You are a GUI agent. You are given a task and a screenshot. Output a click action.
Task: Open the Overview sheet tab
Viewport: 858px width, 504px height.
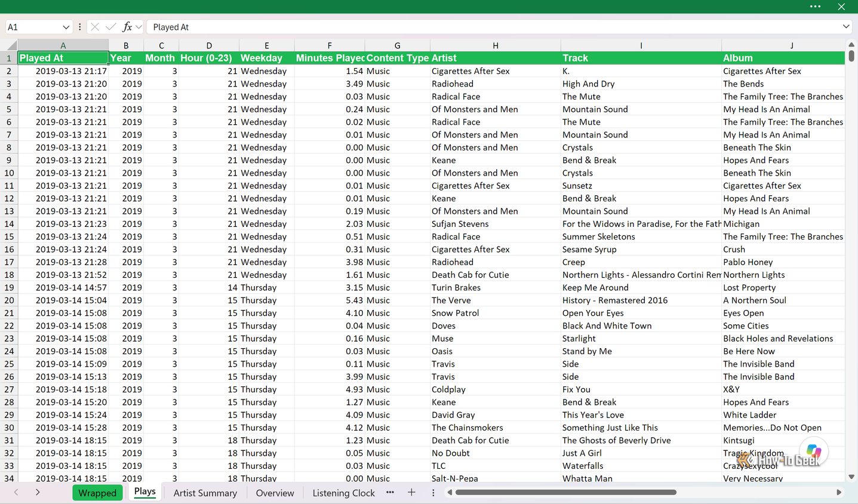(275, 493)
